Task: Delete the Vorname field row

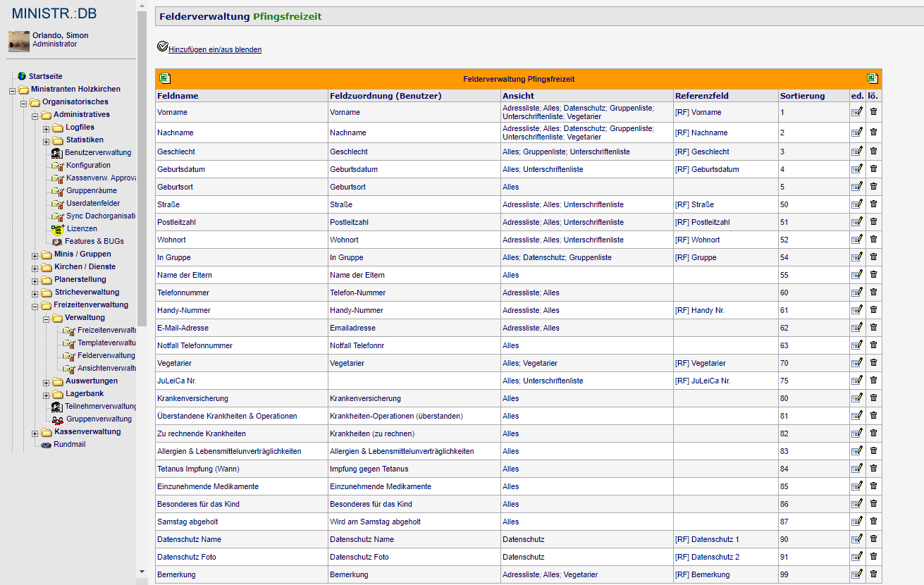Action: tap(874, 111)
